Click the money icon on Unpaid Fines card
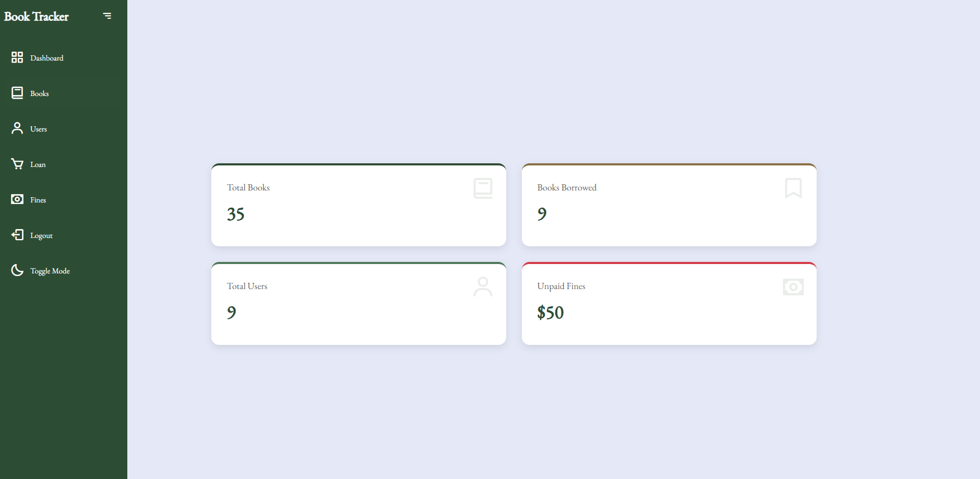Image resolution: width=980 pixels, height=479 pixels. [x=793, y=287]
